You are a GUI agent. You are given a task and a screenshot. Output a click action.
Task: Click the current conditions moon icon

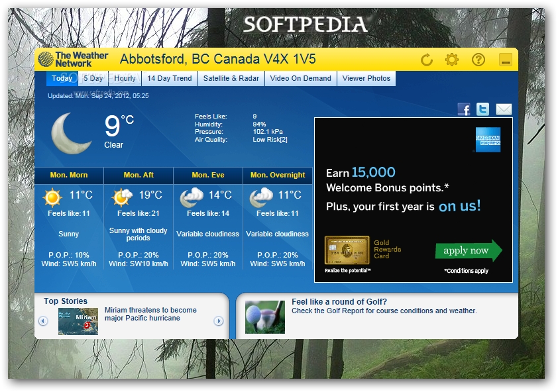point(71,133)
